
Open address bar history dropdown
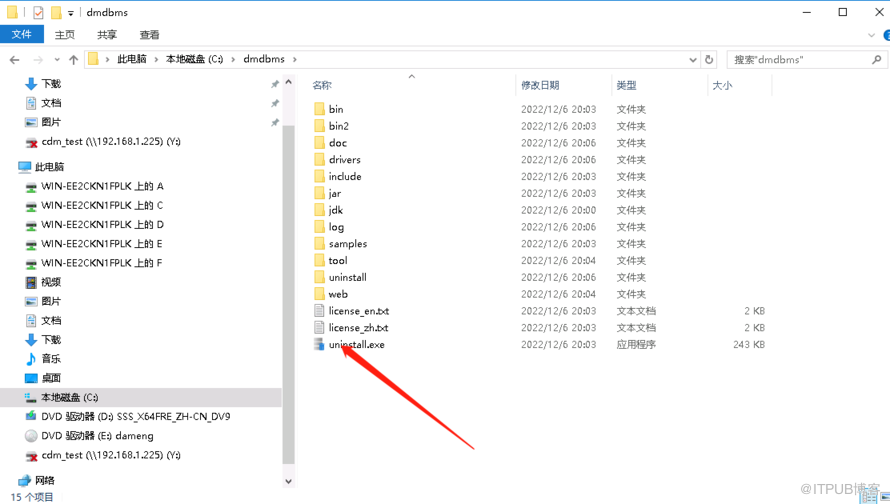tap(692, 60)
